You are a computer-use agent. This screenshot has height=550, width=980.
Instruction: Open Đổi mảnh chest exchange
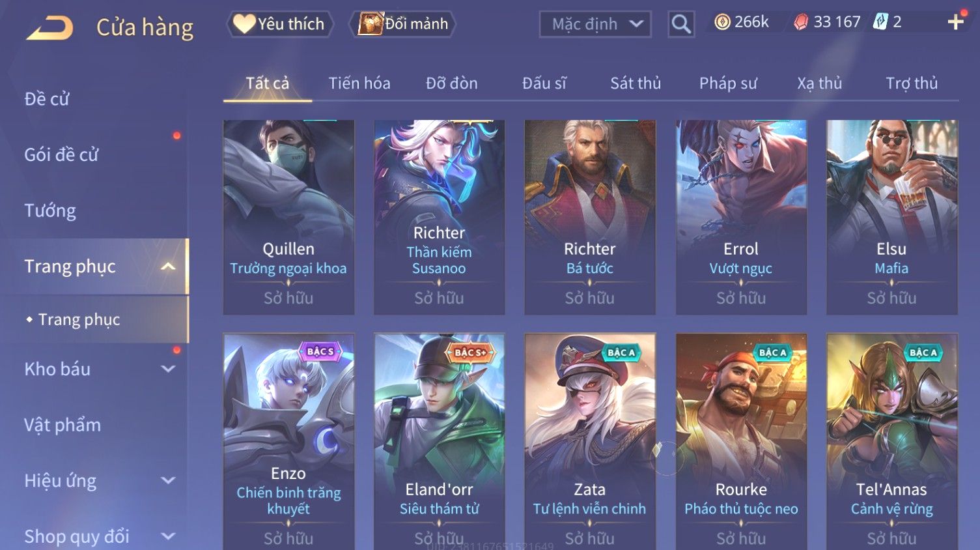(x=404, y=24)
